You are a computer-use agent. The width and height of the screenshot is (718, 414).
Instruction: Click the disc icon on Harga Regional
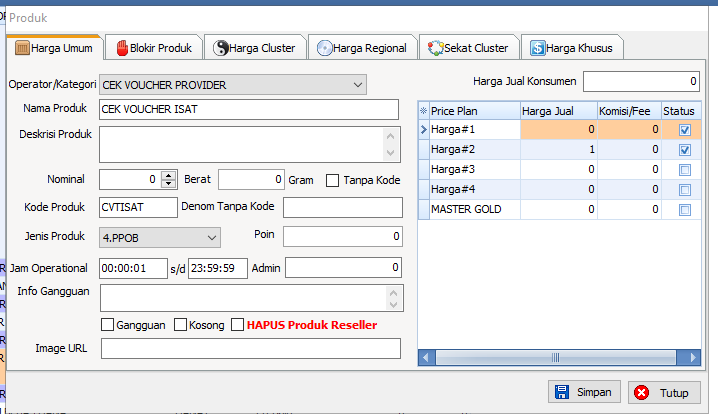325,48
